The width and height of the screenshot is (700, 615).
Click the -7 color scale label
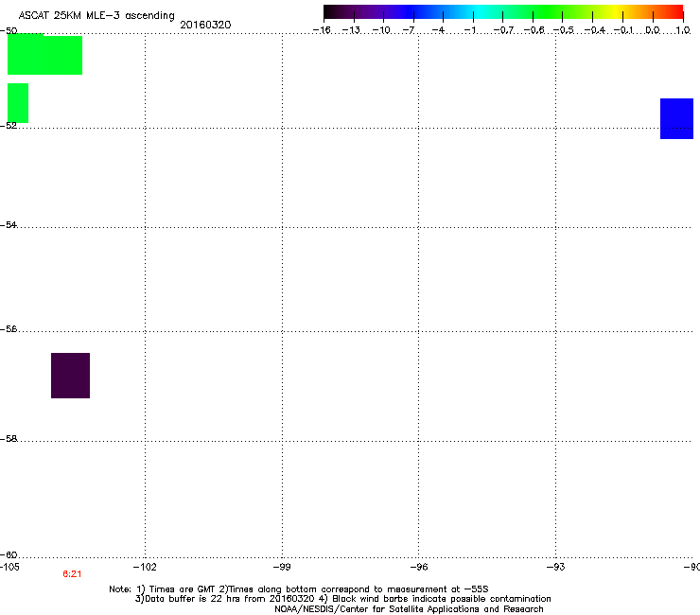point(408,30)
